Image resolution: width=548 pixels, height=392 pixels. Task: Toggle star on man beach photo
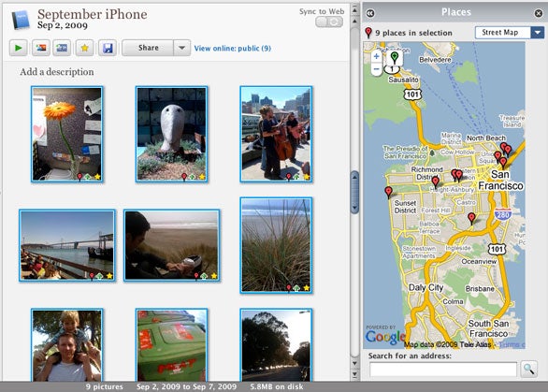(x=214, y=276)
